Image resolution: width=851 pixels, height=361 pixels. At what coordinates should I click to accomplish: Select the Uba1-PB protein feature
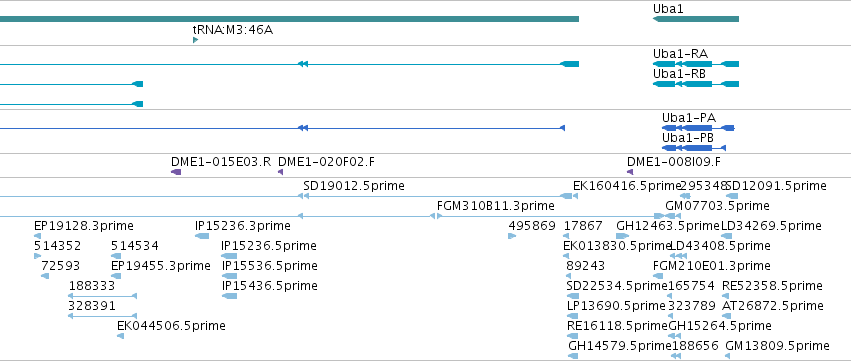[x=694, y=148]
